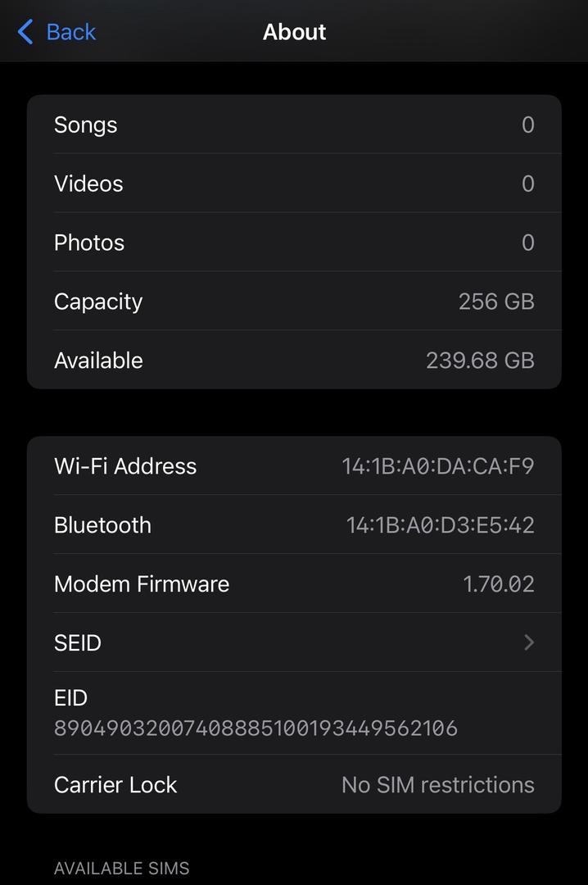Viewport: 588px width, 885px height.
Task: Tap the Carrier Lock label
Action: click(115, 785)
